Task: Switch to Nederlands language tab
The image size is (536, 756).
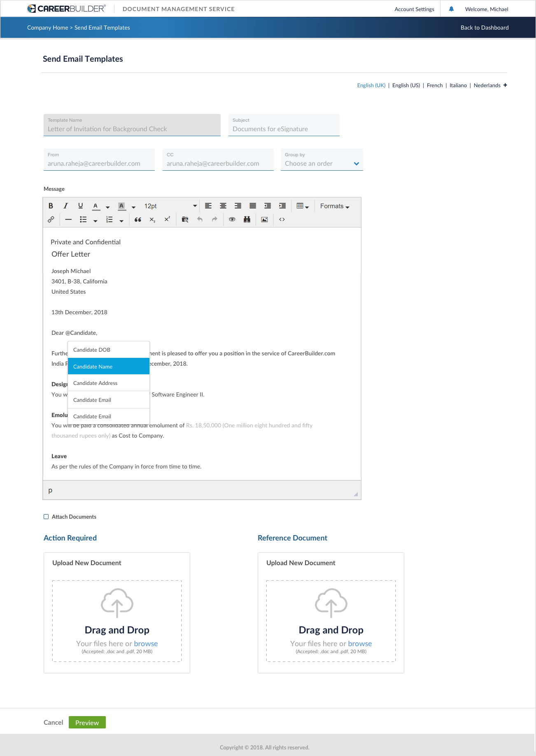Action: point(487,85)
